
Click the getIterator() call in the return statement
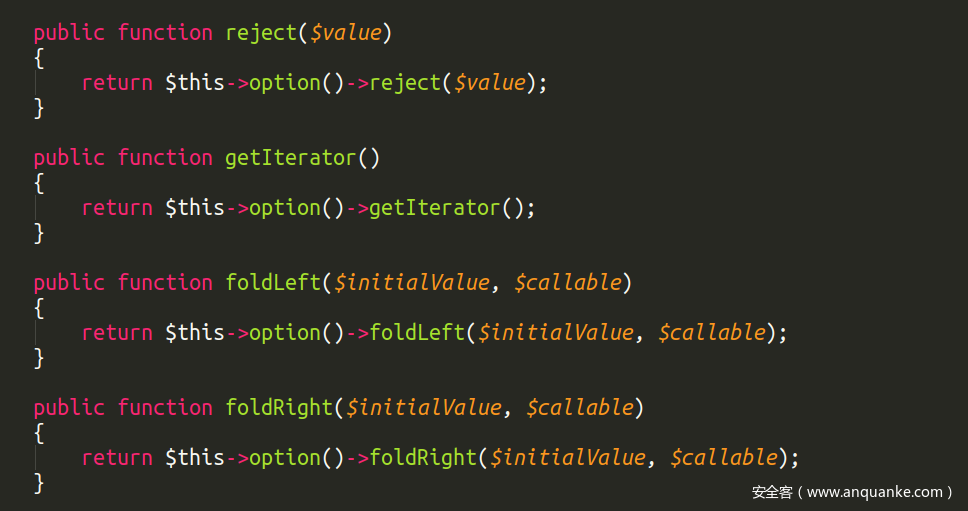(435, 208)
